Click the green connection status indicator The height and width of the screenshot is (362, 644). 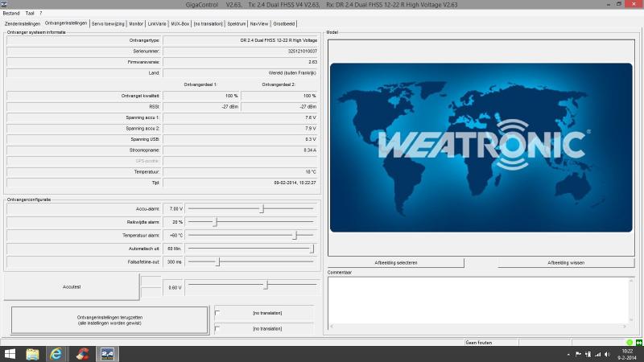click(630, 343)
